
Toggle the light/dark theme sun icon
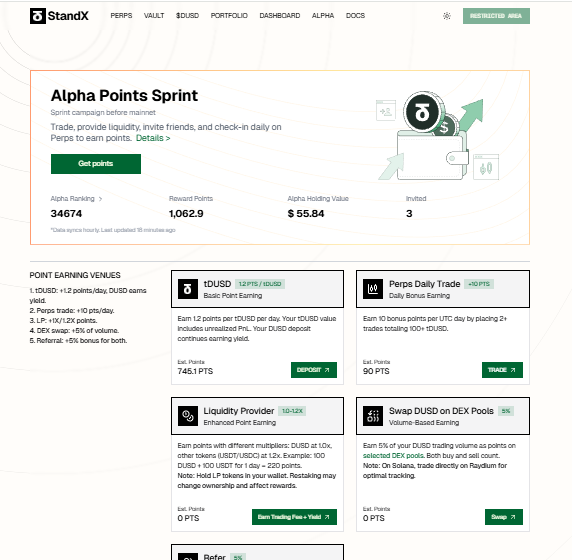click(x=447, y=16)
